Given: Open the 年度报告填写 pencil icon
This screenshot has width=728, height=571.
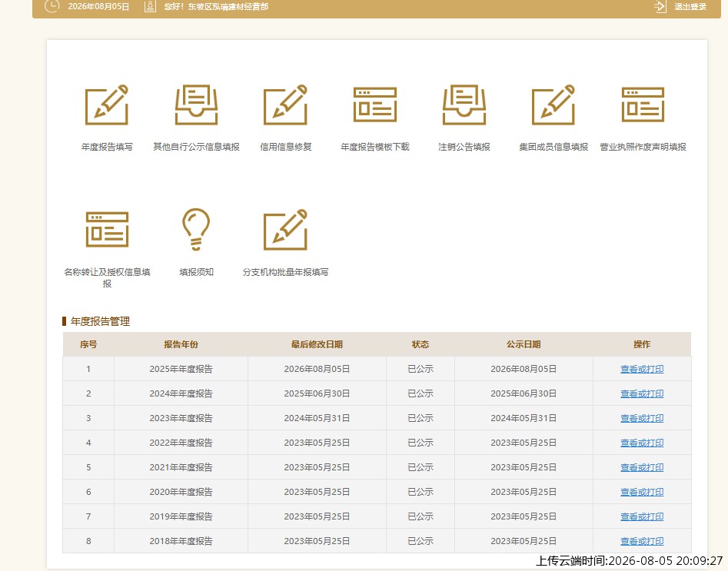Looking at the screenshot, I should [107, 105].
